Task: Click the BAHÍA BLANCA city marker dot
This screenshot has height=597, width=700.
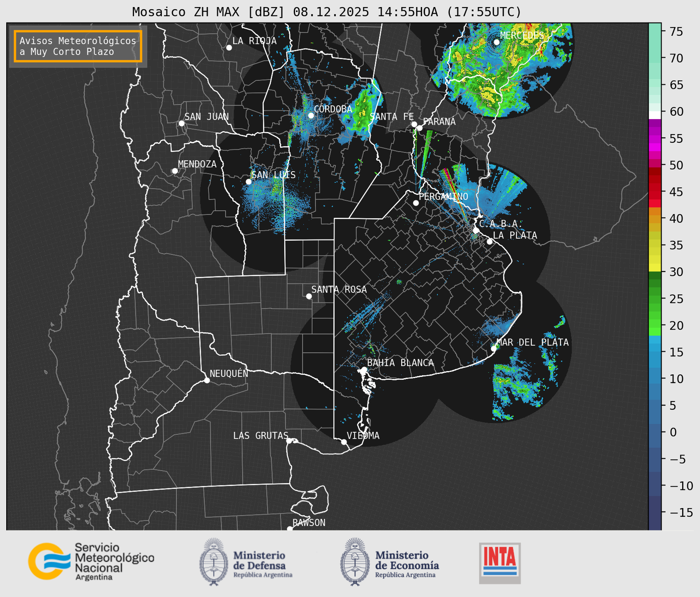Action: coord(364,369)
